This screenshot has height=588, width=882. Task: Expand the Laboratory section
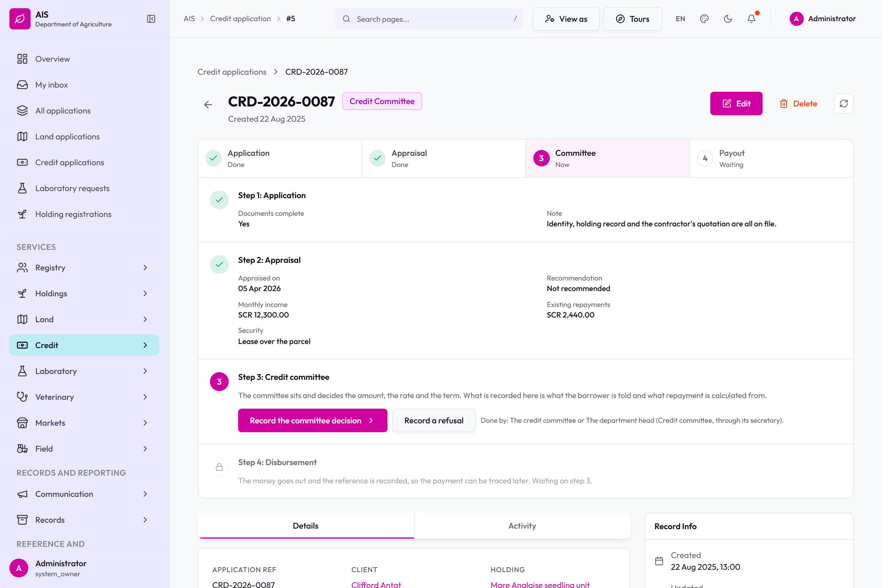coord(84,371)
